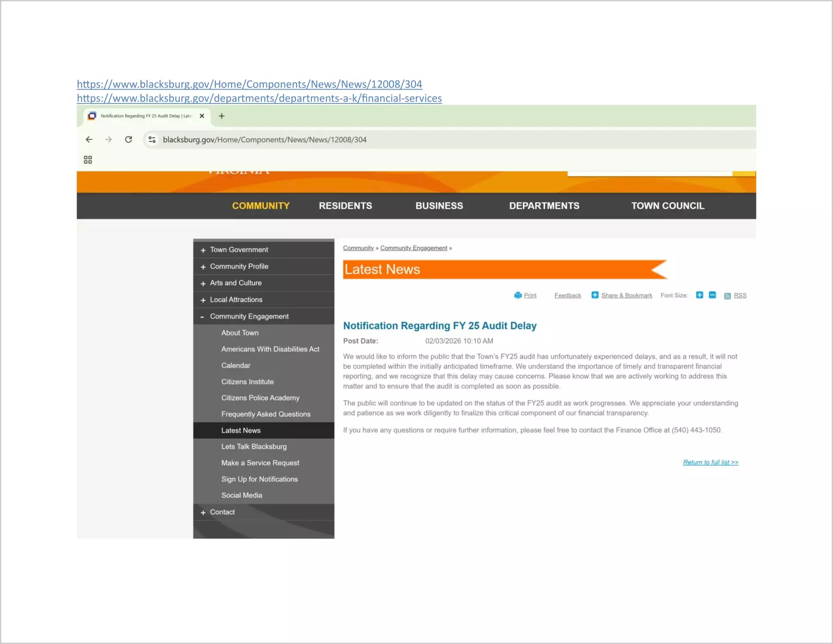Decrease font size with minus icon
The image size is (833, 644).
pyautogui.click(x=712, y=295)
